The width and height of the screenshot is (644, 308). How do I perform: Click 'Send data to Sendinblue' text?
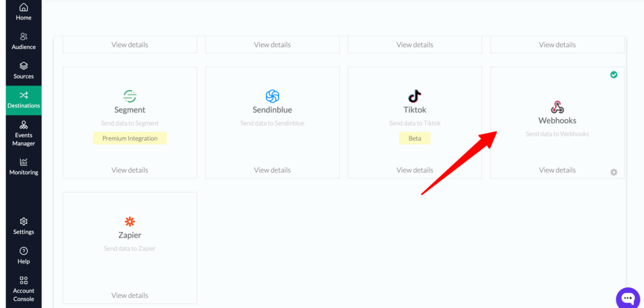(272, 123)
